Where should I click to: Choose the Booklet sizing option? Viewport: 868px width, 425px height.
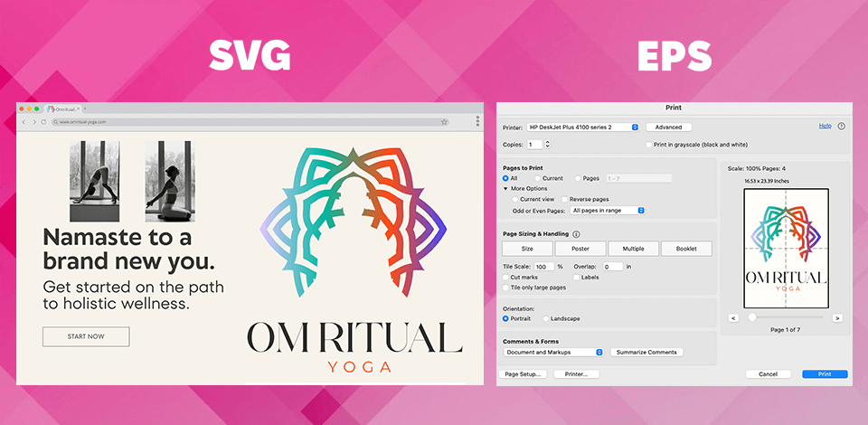[x=686, y=249]
